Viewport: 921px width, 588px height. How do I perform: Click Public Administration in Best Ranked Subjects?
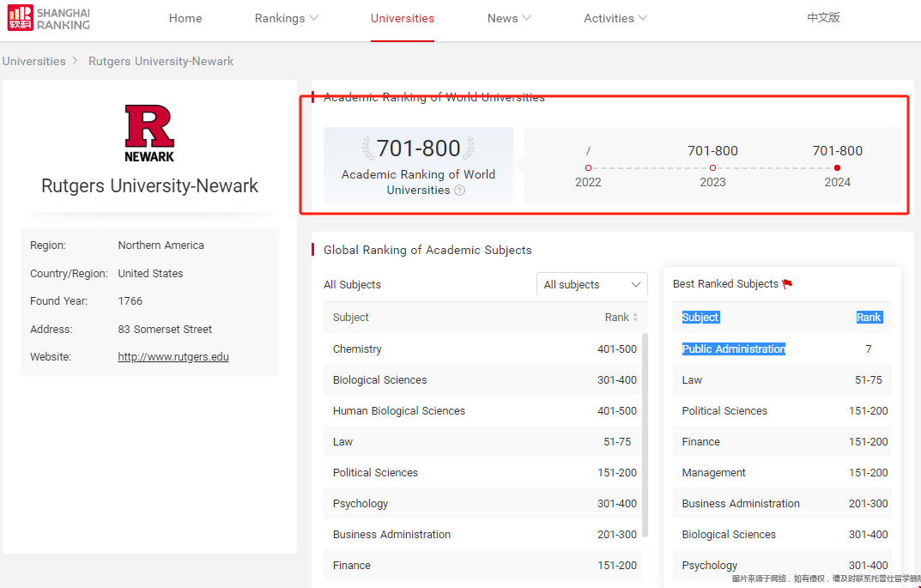[x=734, y=349]
